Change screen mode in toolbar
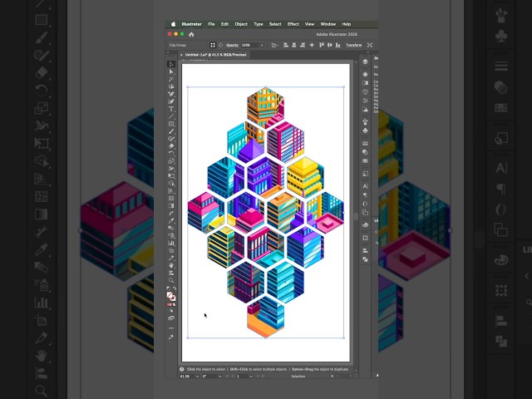This screenshot has height=399, width=532. click(171, 318)
